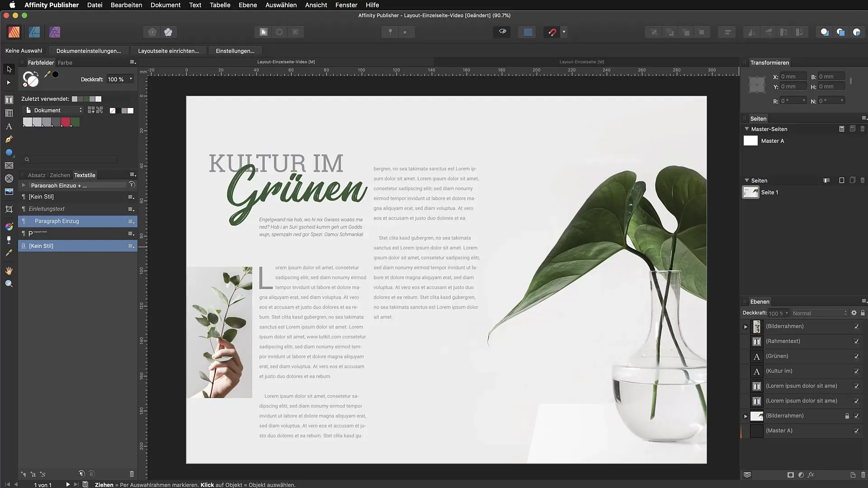Viewport: 868px width, 488px height.
Task: Lock the layer in Ebenen panel
Action: point(863,313)
